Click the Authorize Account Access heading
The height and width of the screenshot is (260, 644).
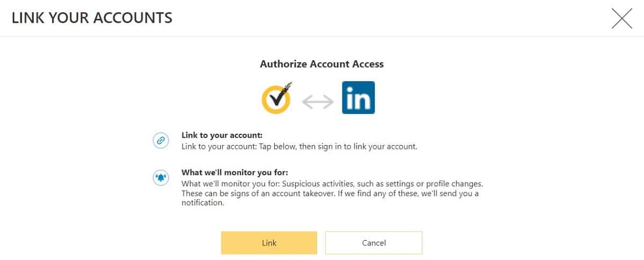pos(322,64)
